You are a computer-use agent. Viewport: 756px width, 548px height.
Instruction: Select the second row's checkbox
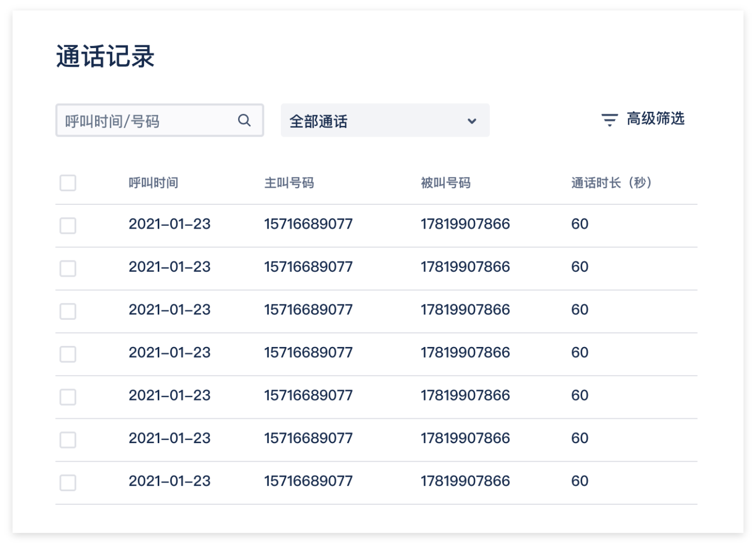click(68, 269)
